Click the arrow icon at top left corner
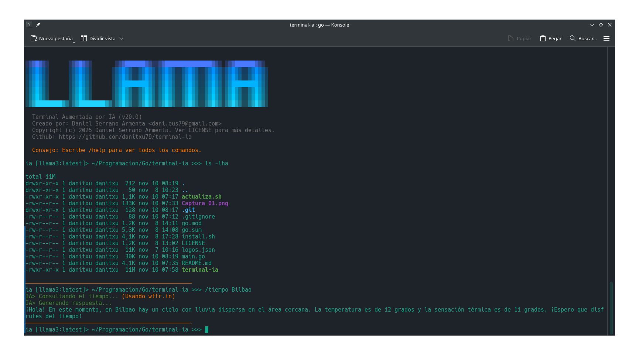 tap(29, 24)
